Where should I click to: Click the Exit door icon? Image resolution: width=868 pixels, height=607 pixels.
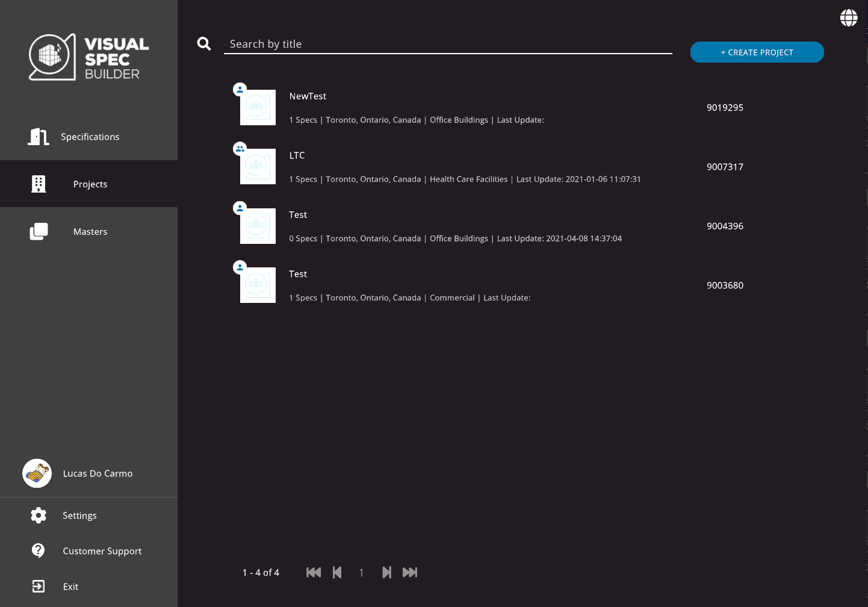click(x=39, y=587)
